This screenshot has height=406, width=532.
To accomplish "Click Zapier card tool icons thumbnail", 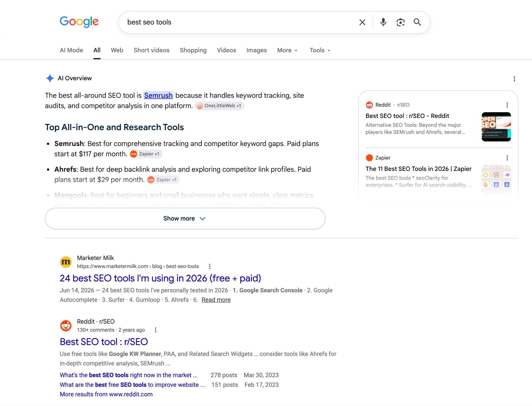I will click(x=496, y=180).
